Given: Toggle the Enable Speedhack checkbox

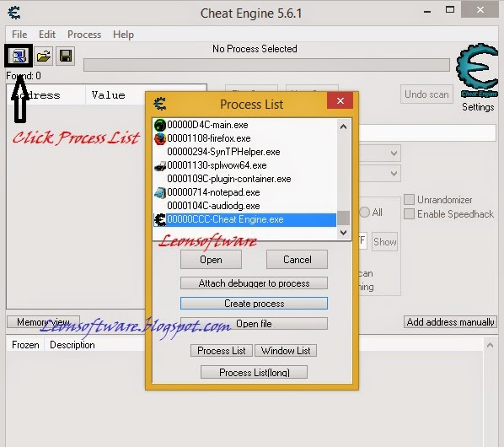Looking at the screenshot, I should click(x=409, y=213).
